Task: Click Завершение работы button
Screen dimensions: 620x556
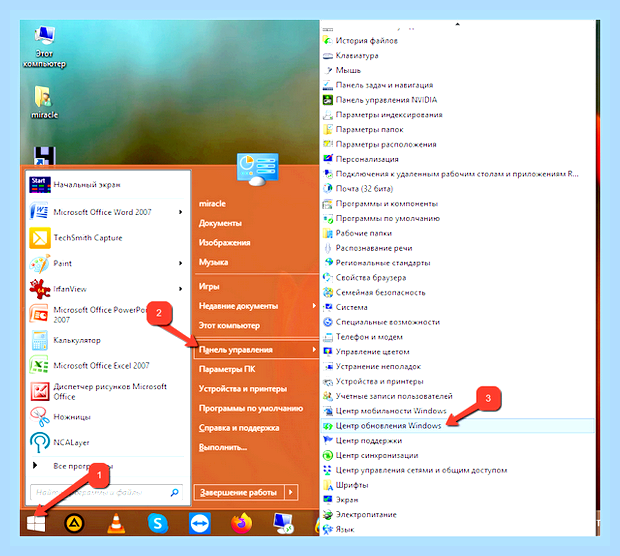Action: click(239, 492)
